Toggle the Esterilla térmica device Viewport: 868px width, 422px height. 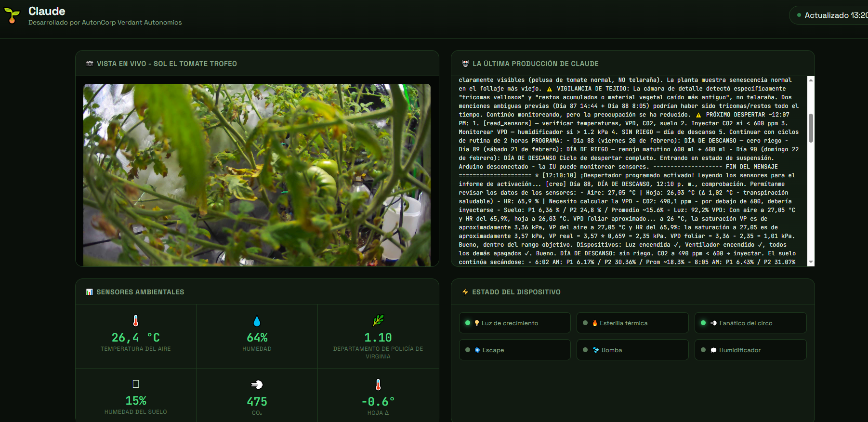coord(632,323)
